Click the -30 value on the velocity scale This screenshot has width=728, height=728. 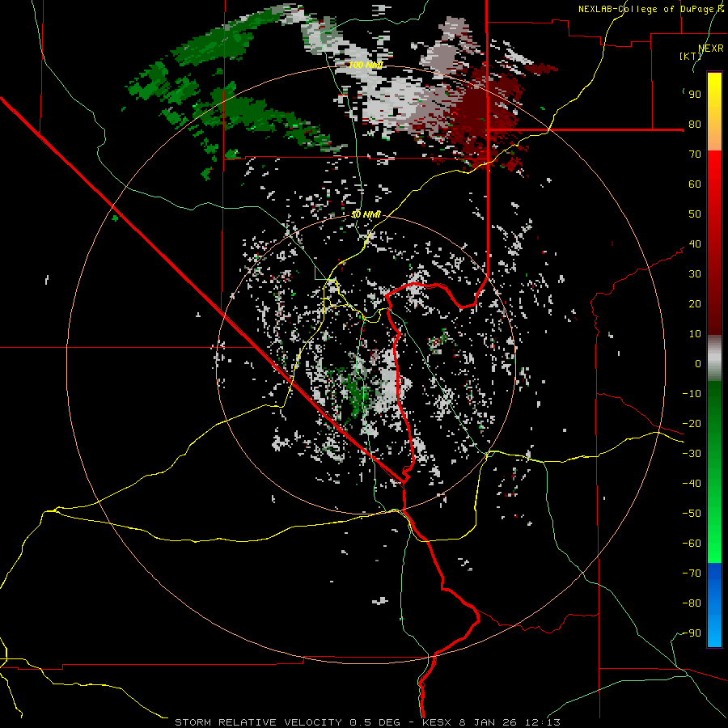(x=692, y=454)
